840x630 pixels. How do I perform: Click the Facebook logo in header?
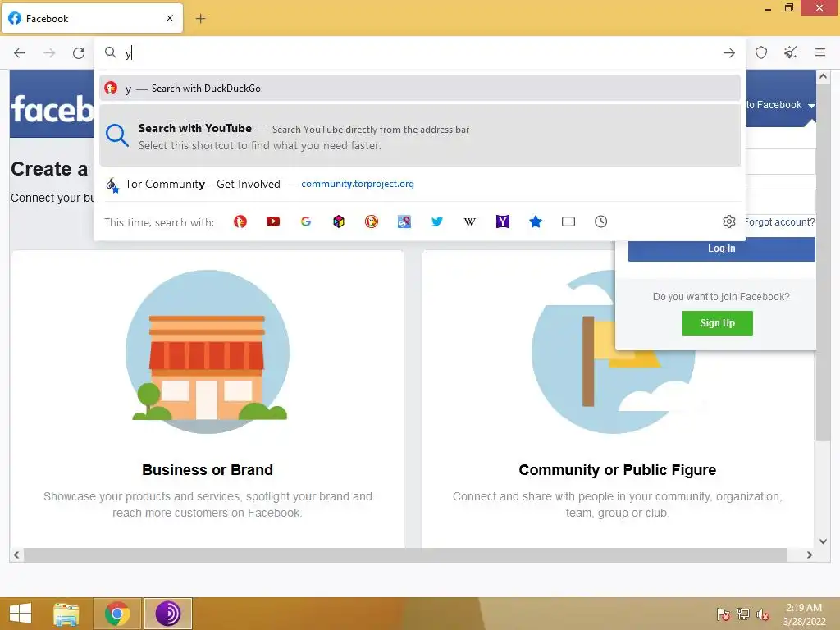click(52, 109)
